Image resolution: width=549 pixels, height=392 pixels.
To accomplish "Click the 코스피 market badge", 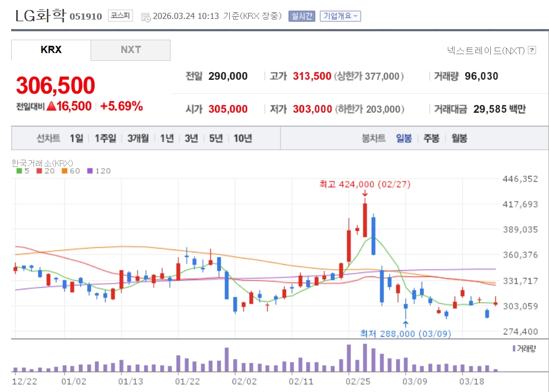I will [120, 16].
